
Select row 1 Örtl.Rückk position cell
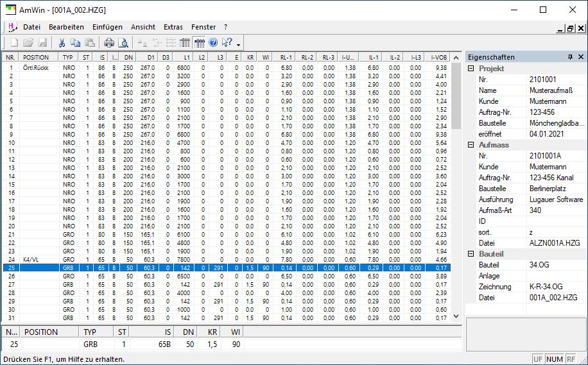click(x=39, y=68)
